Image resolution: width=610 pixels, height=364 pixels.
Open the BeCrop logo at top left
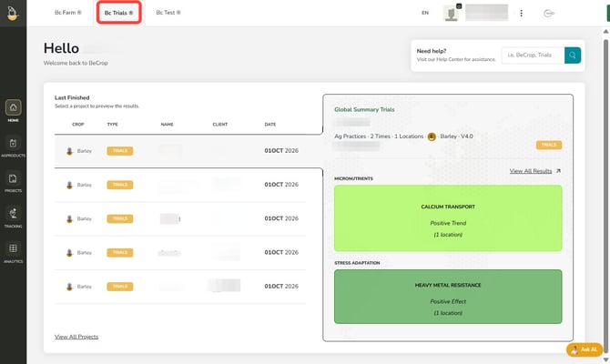[13, 14]
